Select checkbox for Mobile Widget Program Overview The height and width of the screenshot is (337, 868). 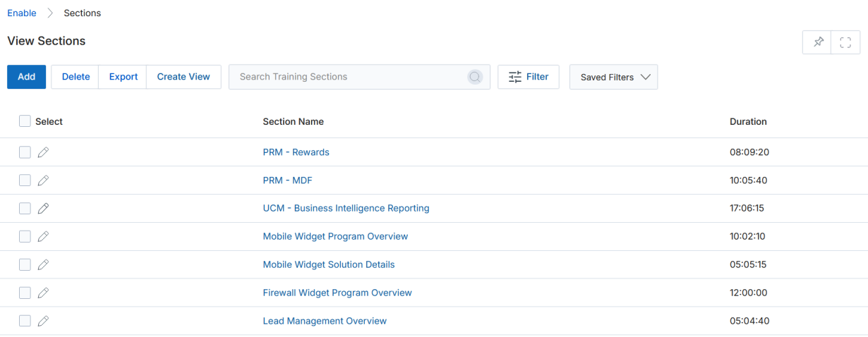[x=25, y=237]
